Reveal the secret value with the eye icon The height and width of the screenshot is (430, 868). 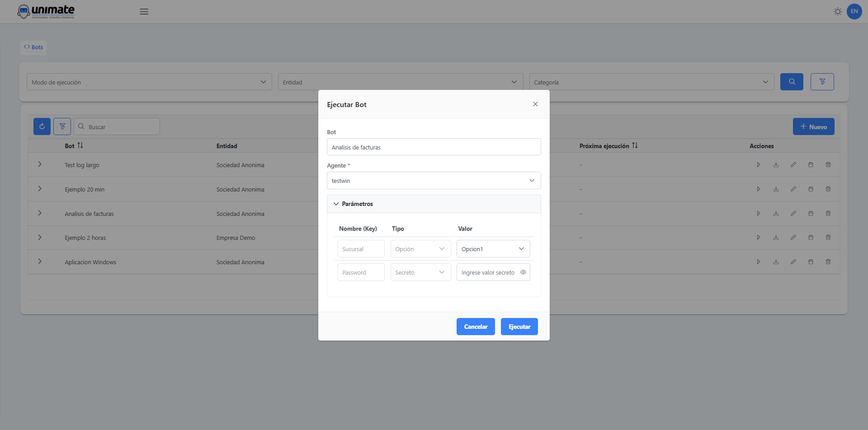pos(524,272)
